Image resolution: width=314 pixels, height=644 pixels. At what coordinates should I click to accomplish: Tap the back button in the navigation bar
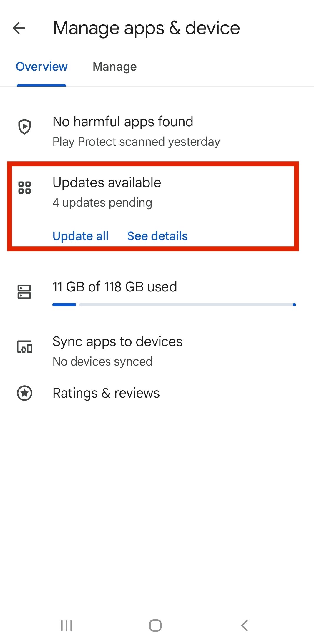(244, 625)
